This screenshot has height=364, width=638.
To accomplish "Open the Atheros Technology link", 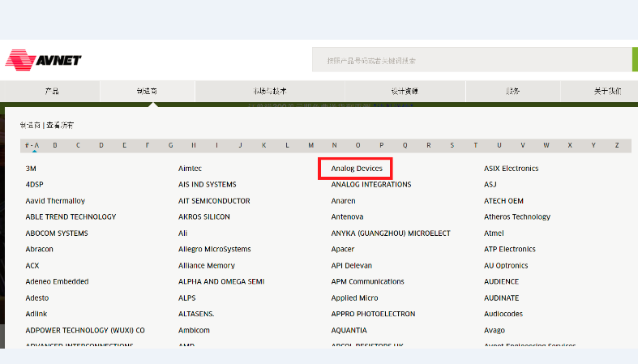I will 517,216.
